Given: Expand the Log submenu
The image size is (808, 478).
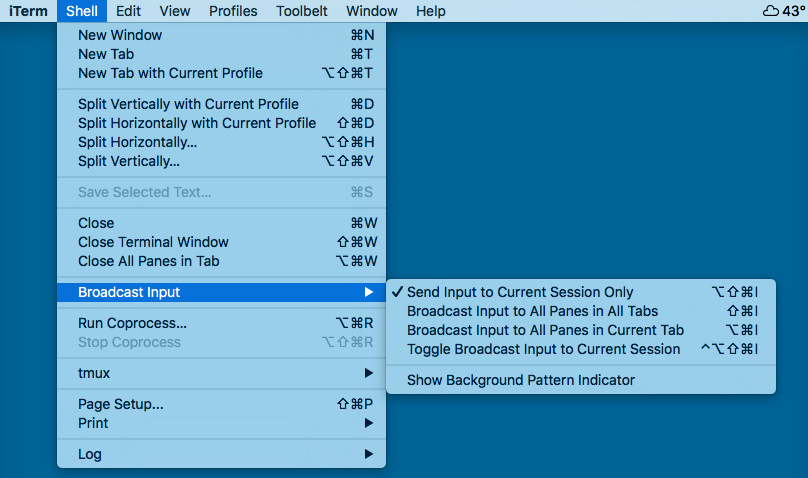Looking at the screenshot, I should click(x=222, y=454).
